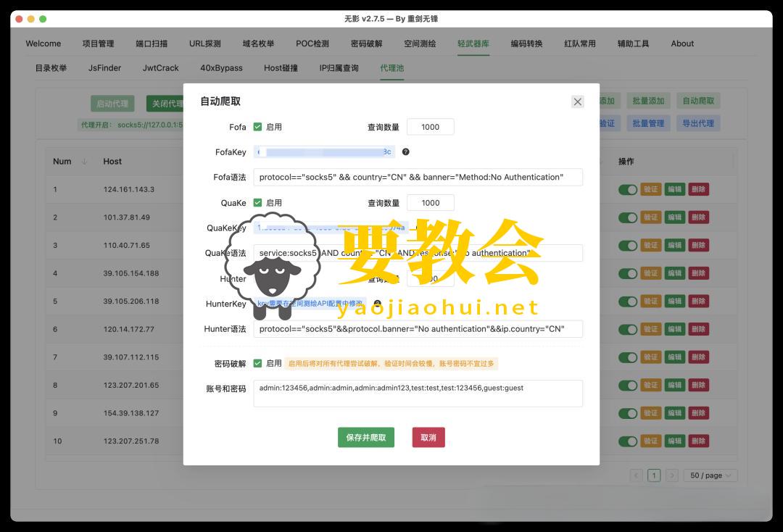Open the Welcome tab
783x532 pixels.
[x=43, y=43]
